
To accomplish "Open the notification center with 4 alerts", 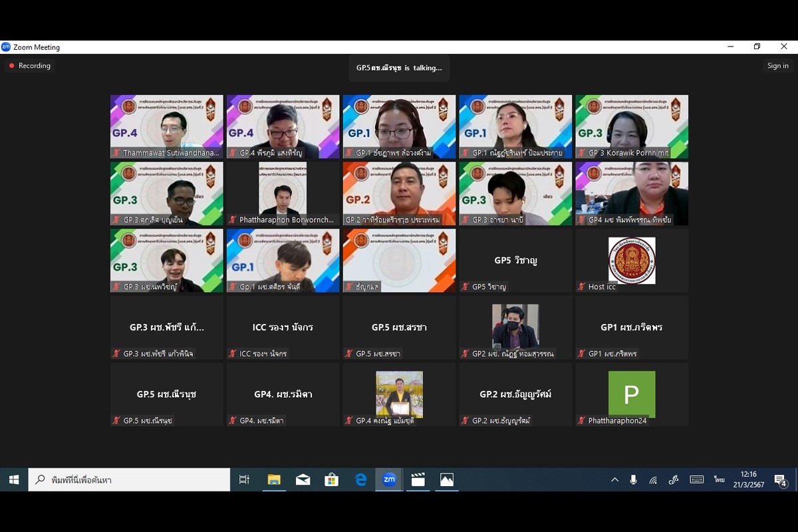I will point(781,480).
